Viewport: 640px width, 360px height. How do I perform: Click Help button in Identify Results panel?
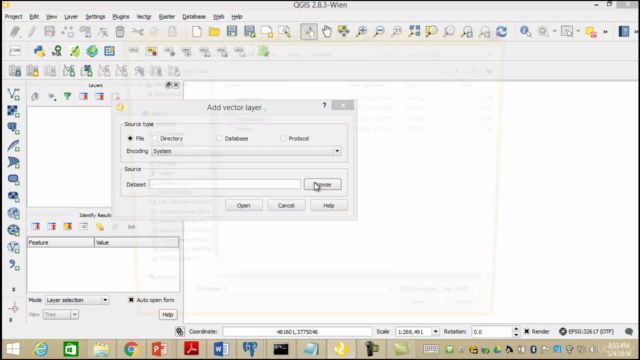coord(168,315)
